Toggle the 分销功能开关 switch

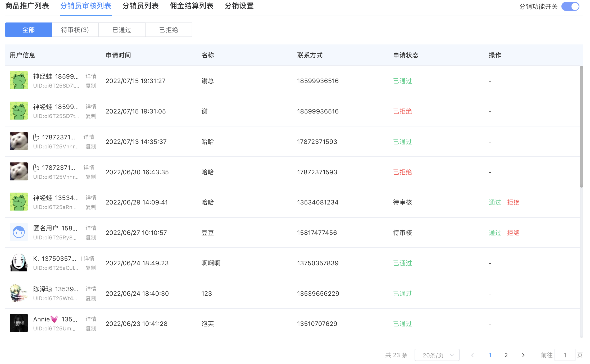click(570, 6)
